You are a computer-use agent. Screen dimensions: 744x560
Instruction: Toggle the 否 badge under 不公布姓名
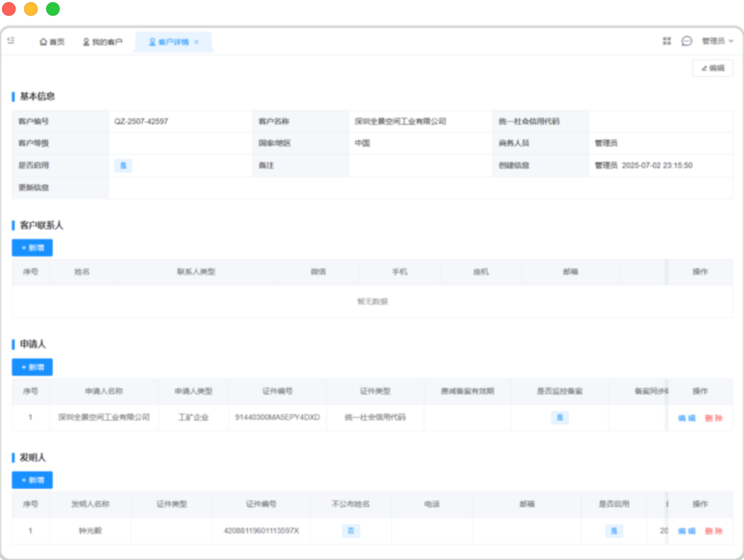pos(351,531)
